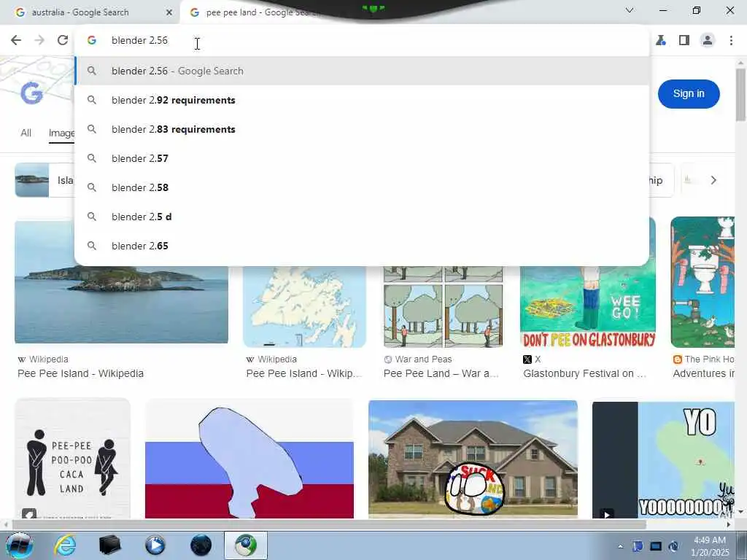Screen dimensions: 747x560
Task: Pick the blender 2.58 suggestion
Action: click(x=362, y=187)
